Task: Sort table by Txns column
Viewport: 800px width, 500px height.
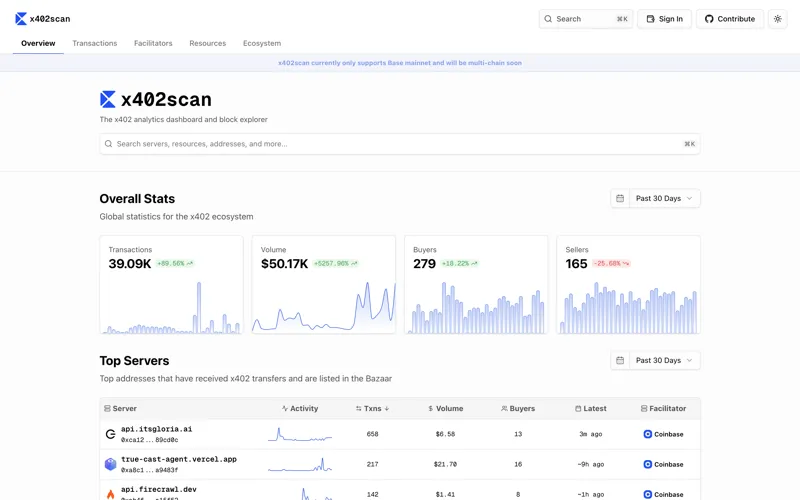Action: 373,408
